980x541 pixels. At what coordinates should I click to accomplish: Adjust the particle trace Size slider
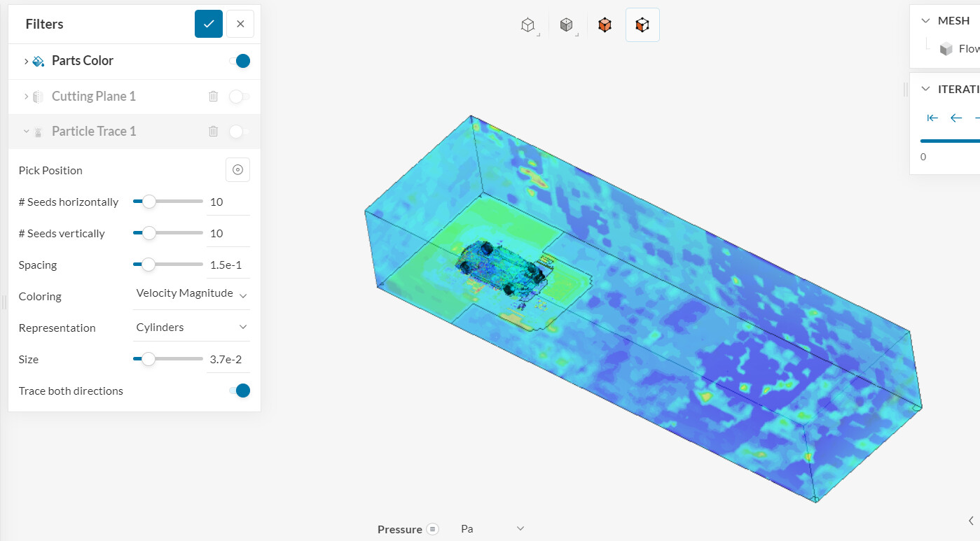click(168, 359)
